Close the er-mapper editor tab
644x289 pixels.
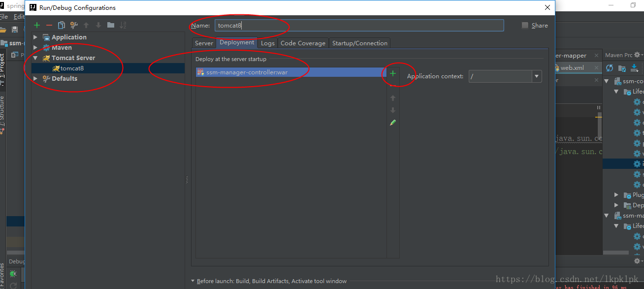pyautogui.click(x=596, y=56)
